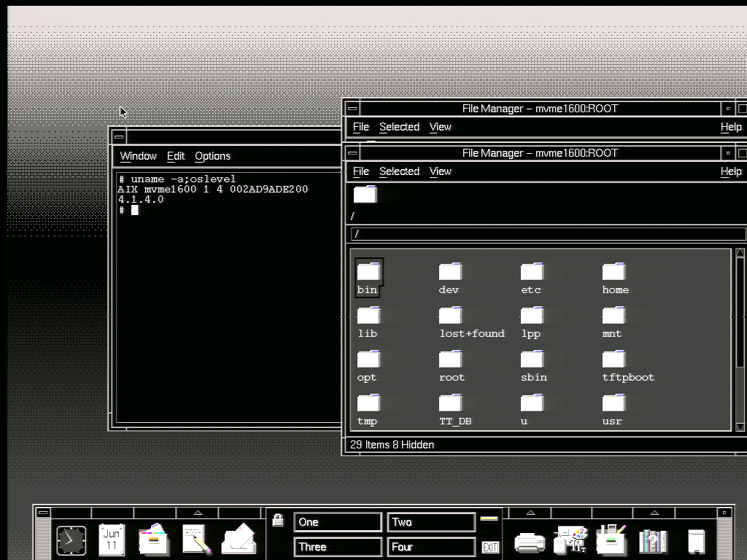Open the front panel's window menu button
747x560 pixels.
point(43,513)
